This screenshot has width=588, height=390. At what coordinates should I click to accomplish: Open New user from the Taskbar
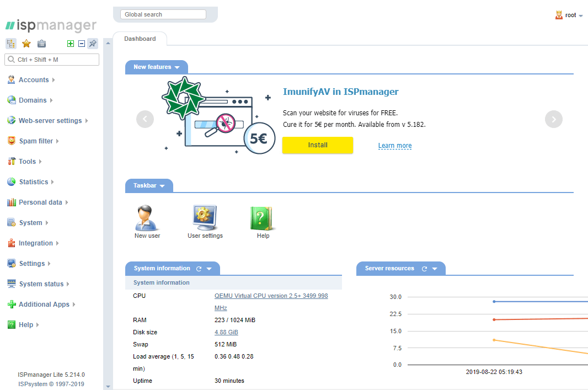147,222
